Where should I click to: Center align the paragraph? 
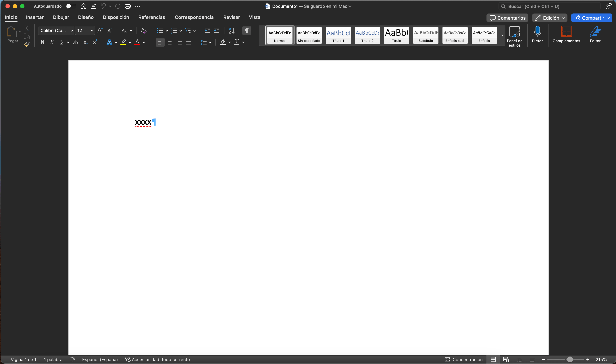click(170, 42)
